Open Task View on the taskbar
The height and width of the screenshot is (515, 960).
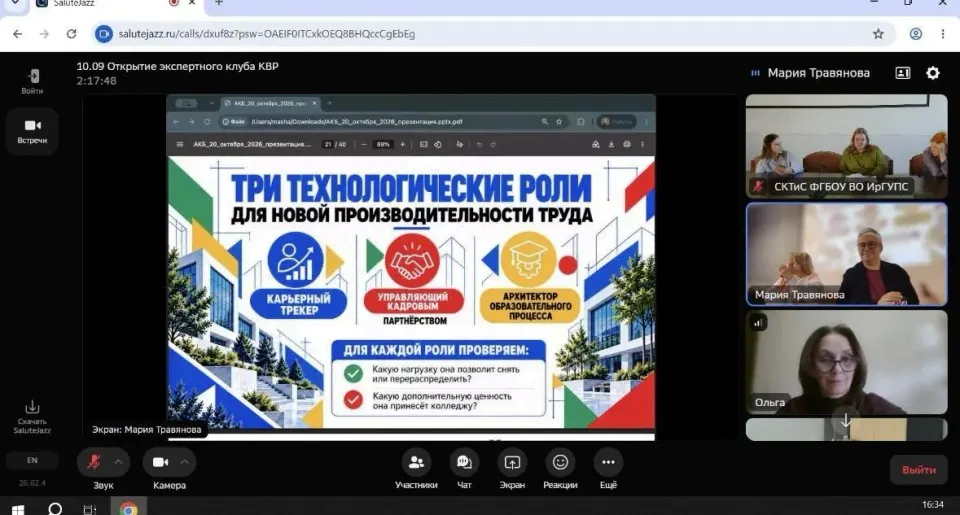point(89,509)
